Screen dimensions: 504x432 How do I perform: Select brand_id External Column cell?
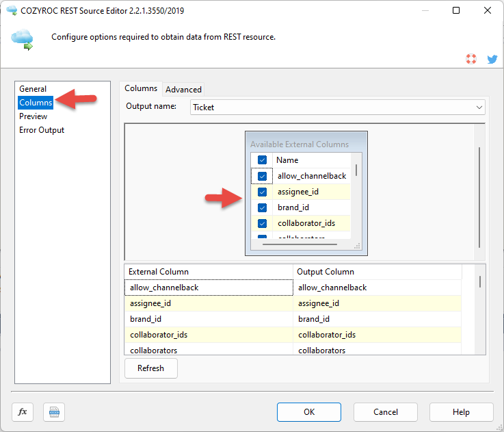pos(209,319)
